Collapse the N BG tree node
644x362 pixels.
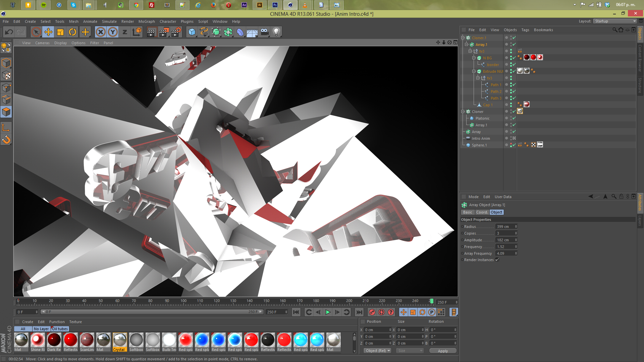474,58
